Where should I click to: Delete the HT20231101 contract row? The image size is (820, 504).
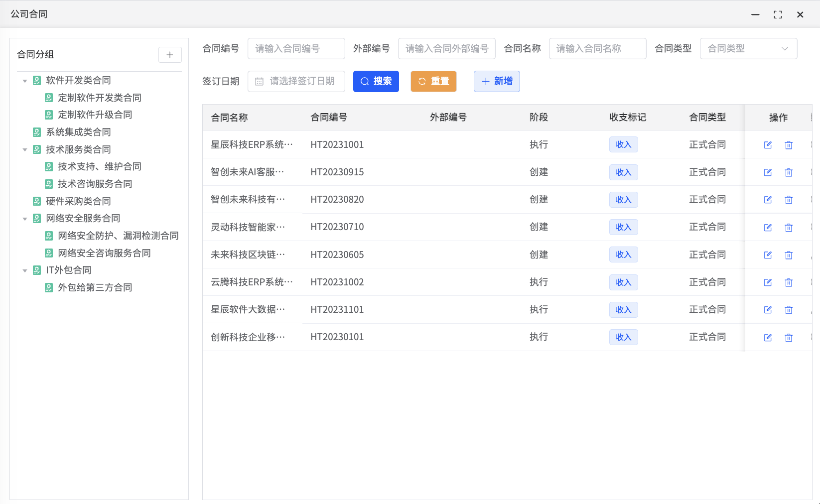(x=789, y=310)
